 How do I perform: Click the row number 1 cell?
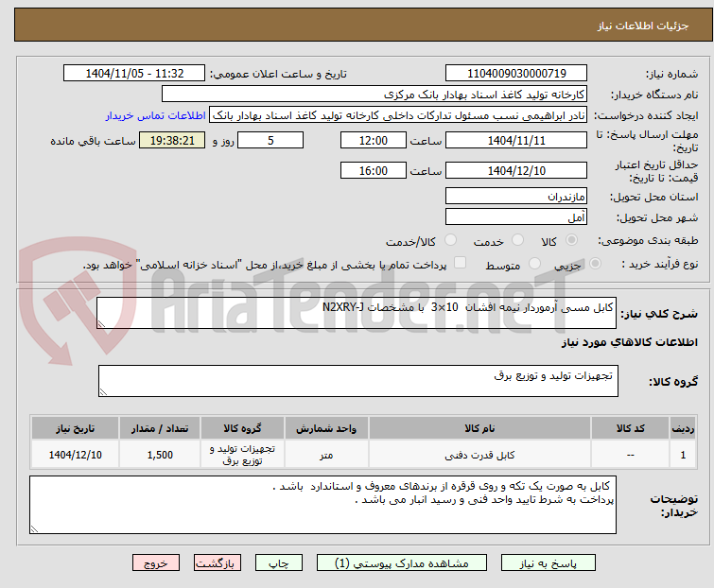click(x=683, y=454)
